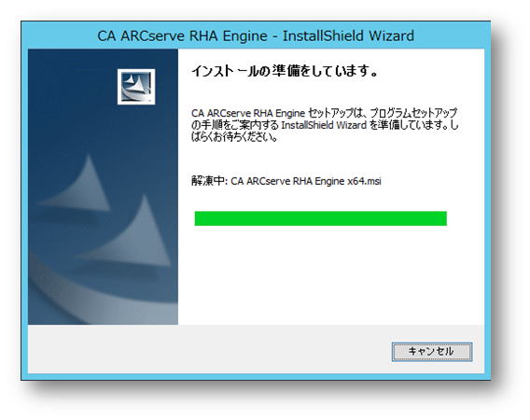
Task: Click the キャンセル button
Action: point(432,352)
